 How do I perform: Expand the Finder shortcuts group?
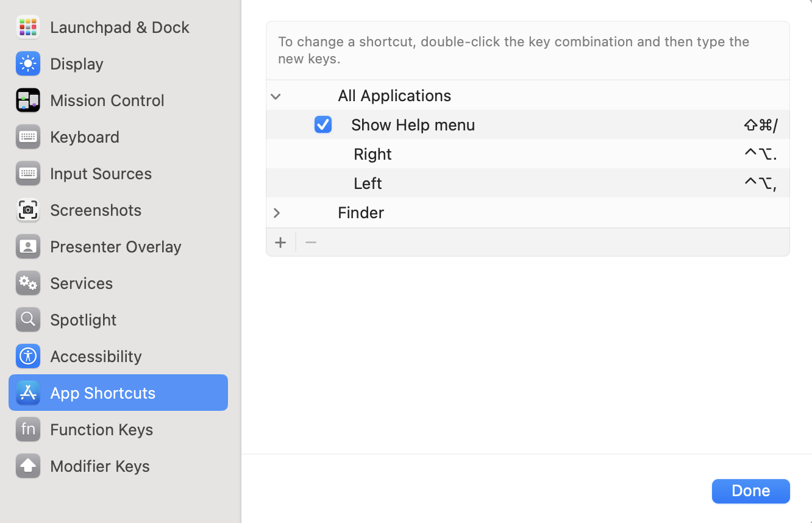[276, 213]
